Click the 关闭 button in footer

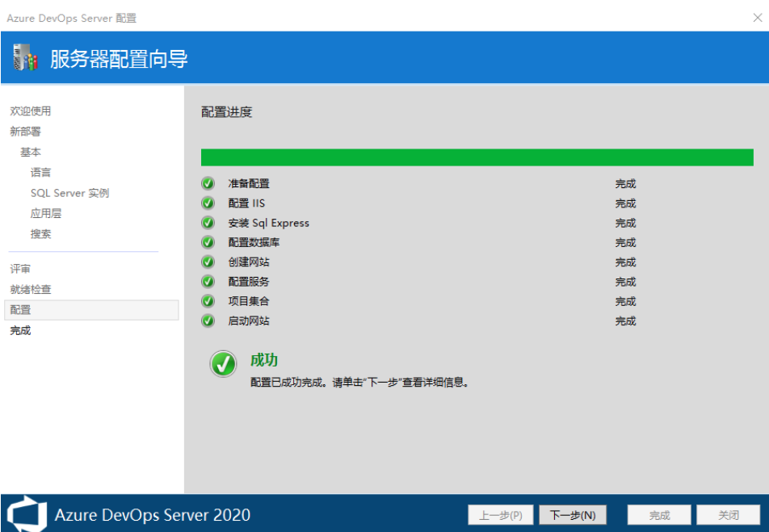[729, 515]
